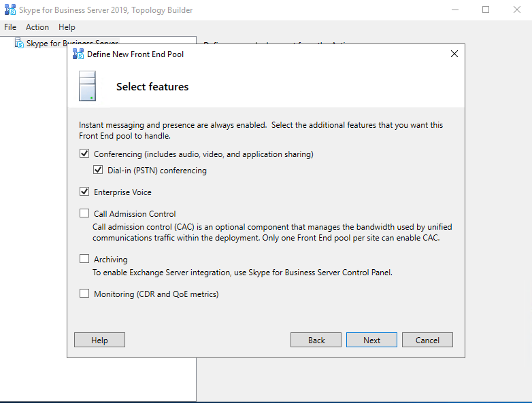Open the Action menu
The height and width of the screenshot is (403, 532).
[x=37, y=27]
